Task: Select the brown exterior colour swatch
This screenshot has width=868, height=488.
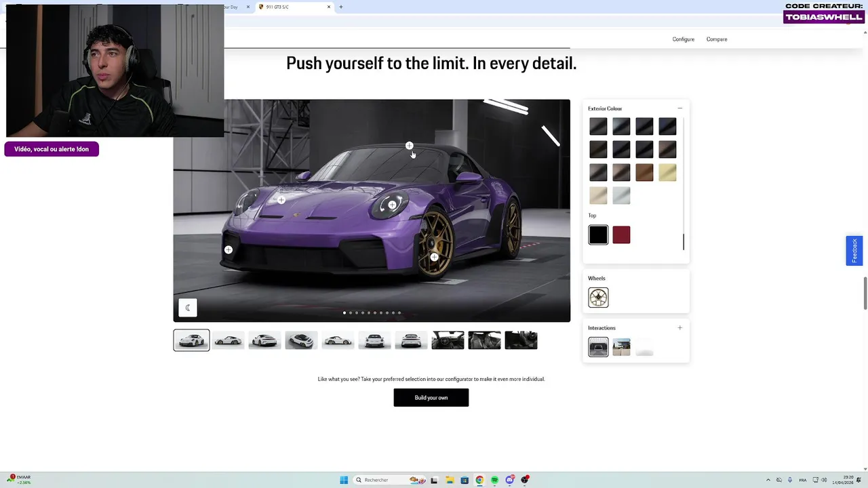Action: point(644,172)
